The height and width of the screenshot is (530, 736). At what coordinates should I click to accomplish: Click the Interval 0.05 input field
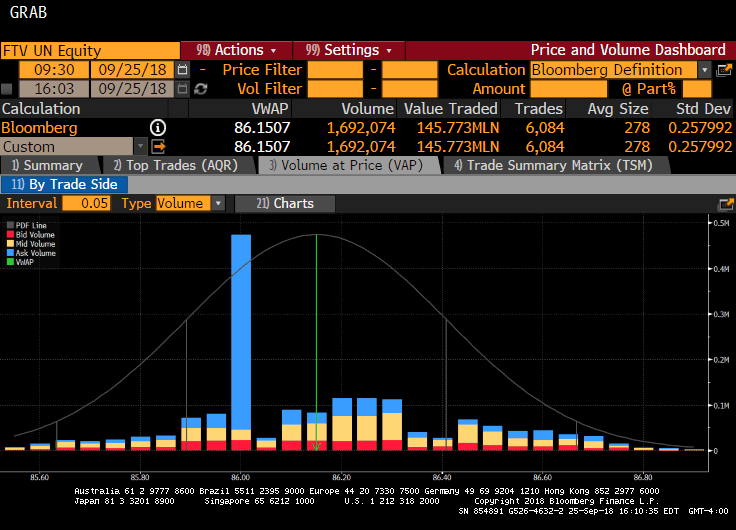click(86, 203)
